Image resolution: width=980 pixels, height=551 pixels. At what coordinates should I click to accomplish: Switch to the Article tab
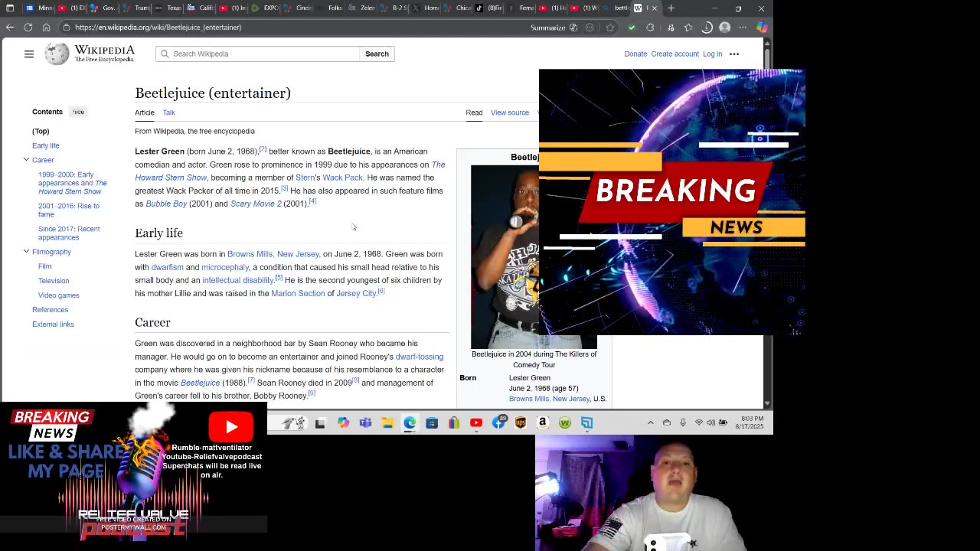pyautogui.click(x=145, y=112)
